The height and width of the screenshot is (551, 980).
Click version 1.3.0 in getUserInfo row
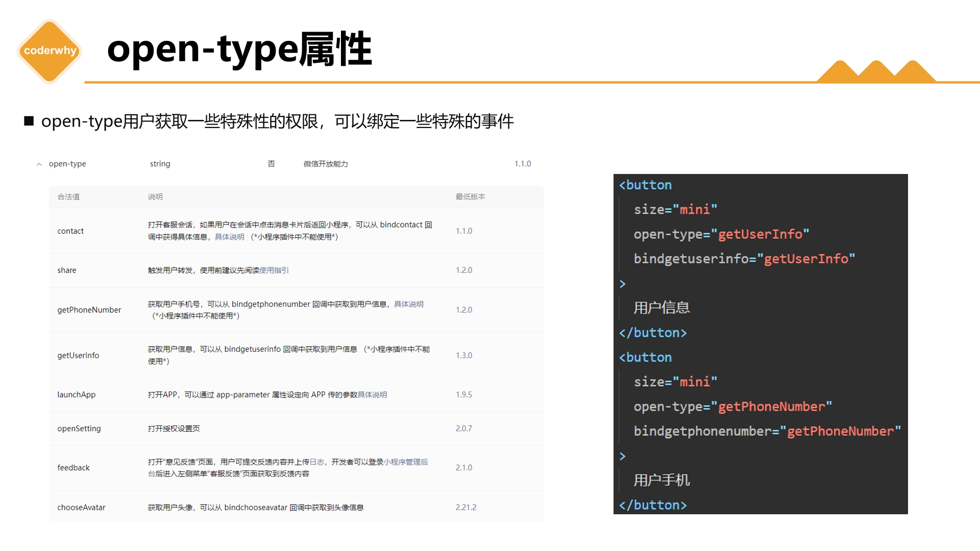[464, 355]
